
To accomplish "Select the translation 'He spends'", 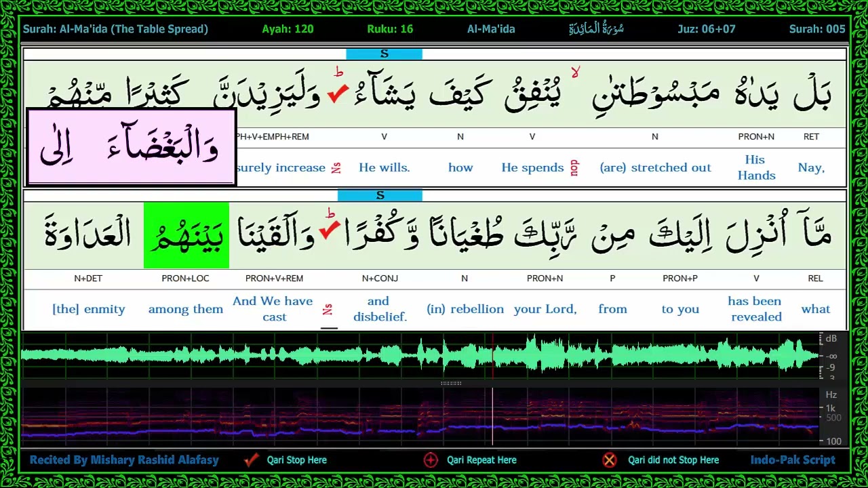I will [532, 168].
